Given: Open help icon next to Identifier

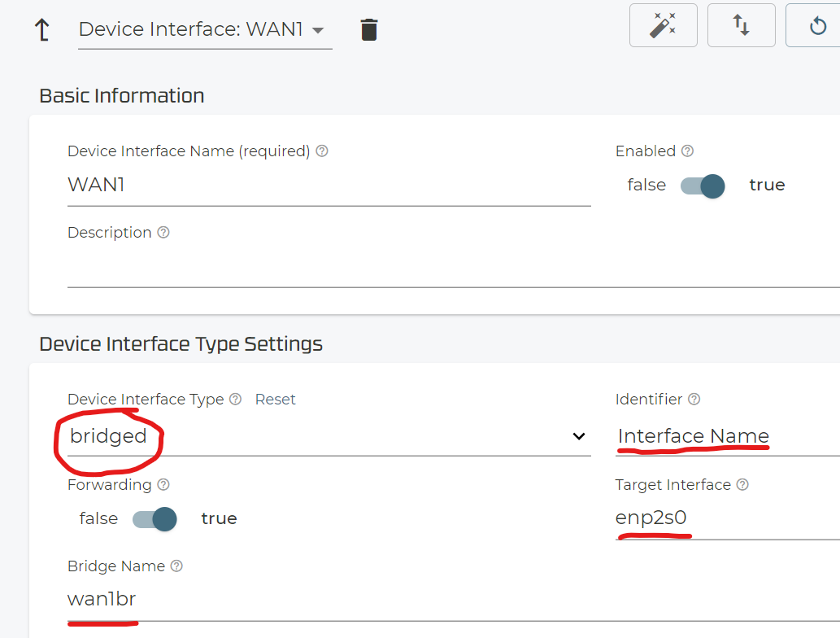Looking at the screenshot, I should (x=694, y=400).
